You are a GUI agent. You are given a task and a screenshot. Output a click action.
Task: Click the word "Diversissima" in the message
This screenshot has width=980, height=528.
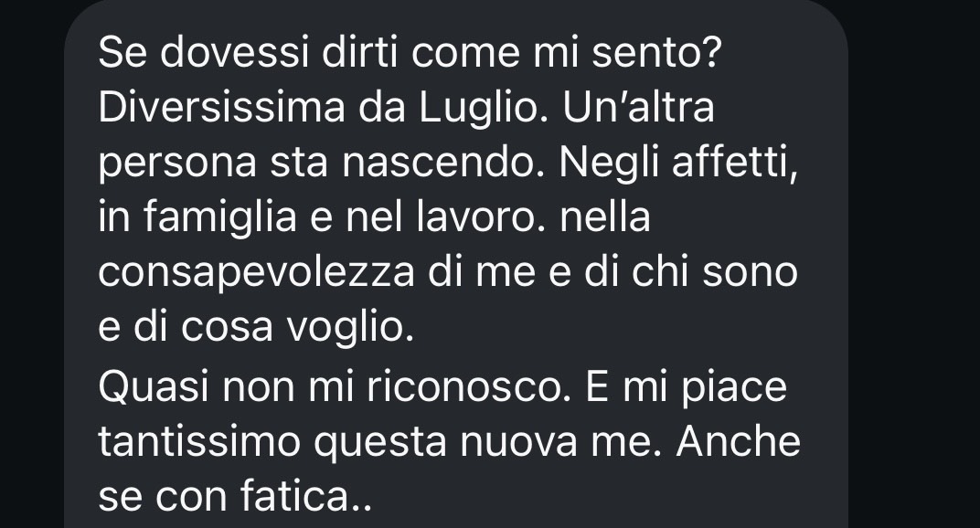click(x=221, y=108)
